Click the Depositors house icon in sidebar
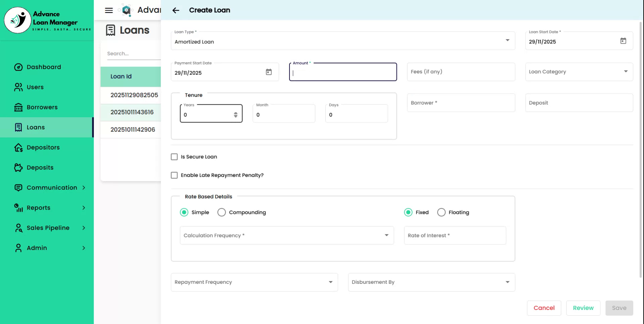Viewport: 644px width, 324px height. (18, 148)
